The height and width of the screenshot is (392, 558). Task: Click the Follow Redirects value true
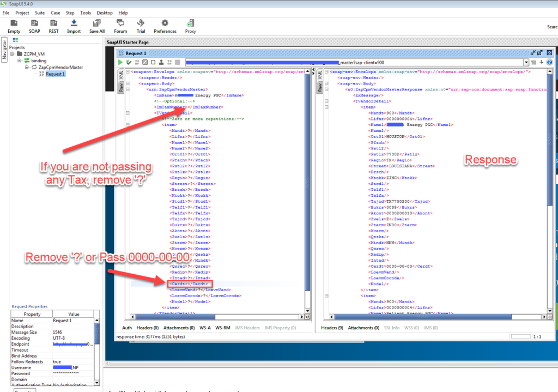point(74,361)
